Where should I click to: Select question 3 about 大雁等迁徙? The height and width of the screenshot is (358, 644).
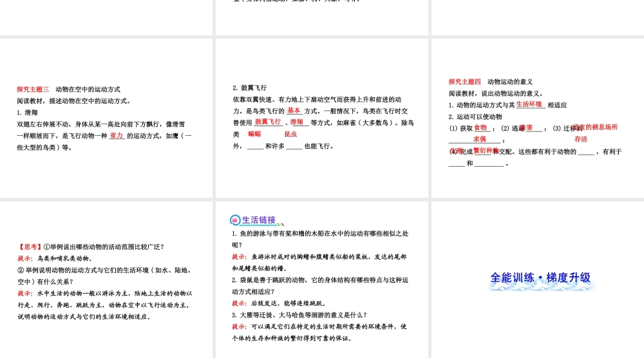(299, 315)
